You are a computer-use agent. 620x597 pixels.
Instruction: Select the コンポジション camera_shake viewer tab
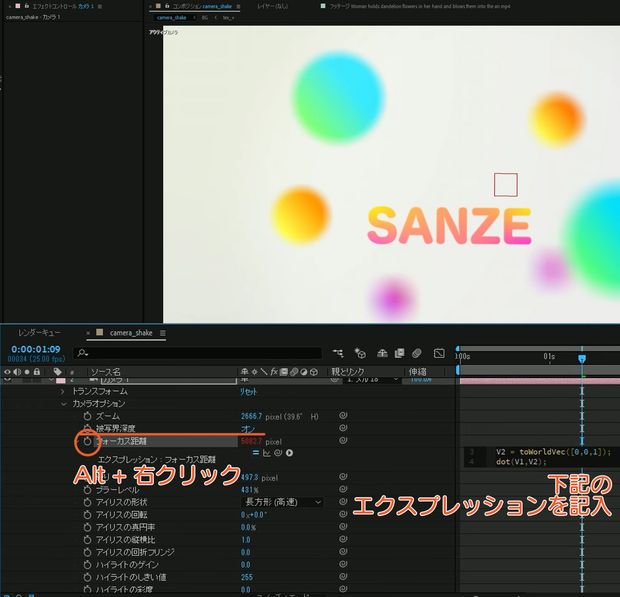tap(202, 6)
